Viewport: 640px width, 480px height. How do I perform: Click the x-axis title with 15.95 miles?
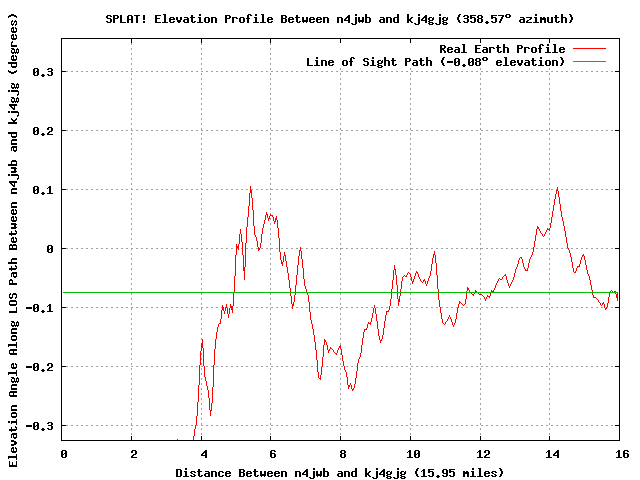tap(340, 473)
